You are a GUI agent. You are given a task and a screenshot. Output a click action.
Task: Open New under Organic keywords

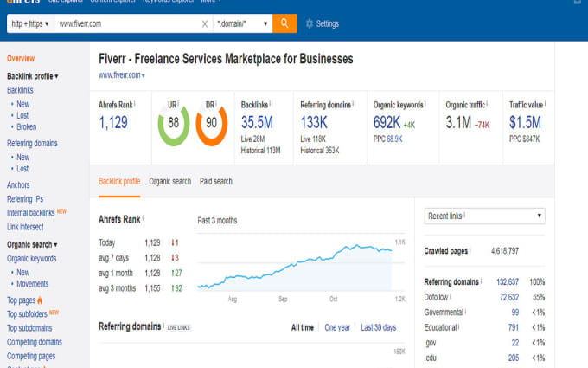(22, 272)
